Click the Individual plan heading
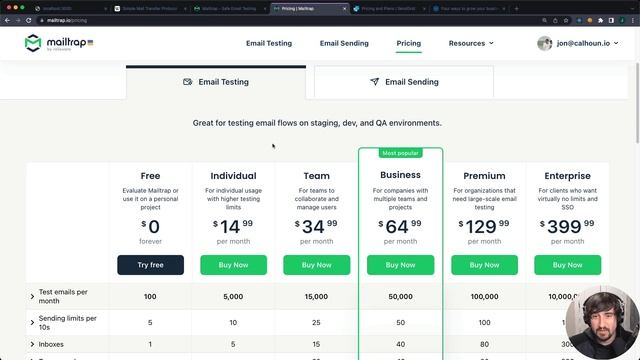Viewport: 640px width, 360px height. [x=233, y=176]
